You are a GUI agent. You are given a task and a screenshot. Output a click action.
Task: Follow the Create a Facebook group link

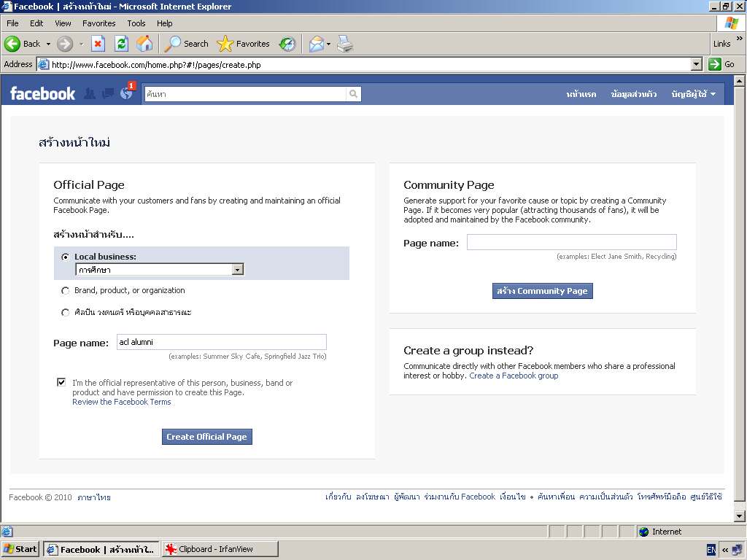click(514, 376)
